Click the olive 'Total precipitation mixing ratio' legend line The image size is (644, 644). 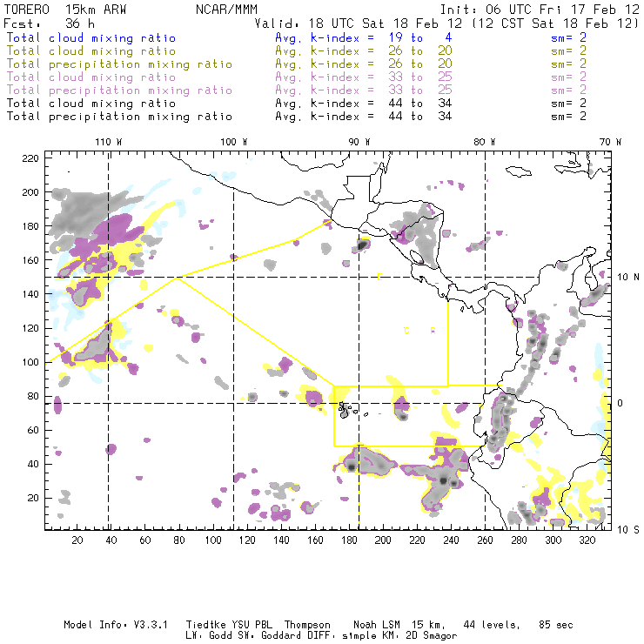click(x=119, y=64)
